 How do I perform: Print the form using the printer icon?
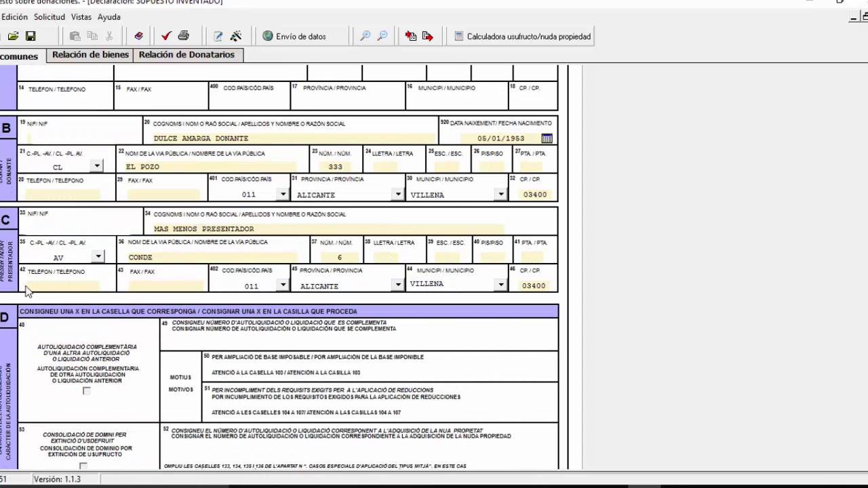(x=183, y=37)
